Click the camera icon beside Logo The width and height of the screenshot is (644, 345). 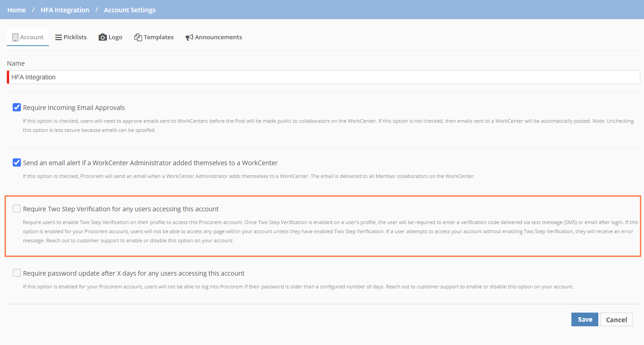point(103,37)
